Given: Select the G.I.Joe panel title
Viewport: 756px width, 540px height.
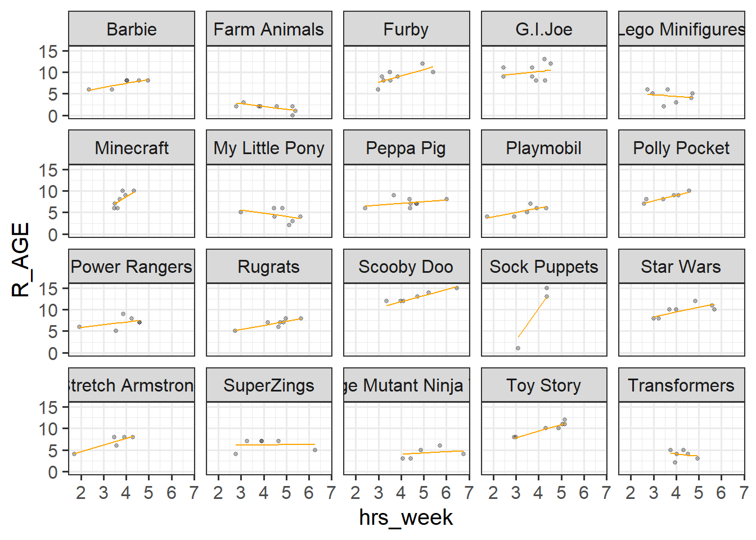Looking at the screenshot, I should (x=544, y=29).
